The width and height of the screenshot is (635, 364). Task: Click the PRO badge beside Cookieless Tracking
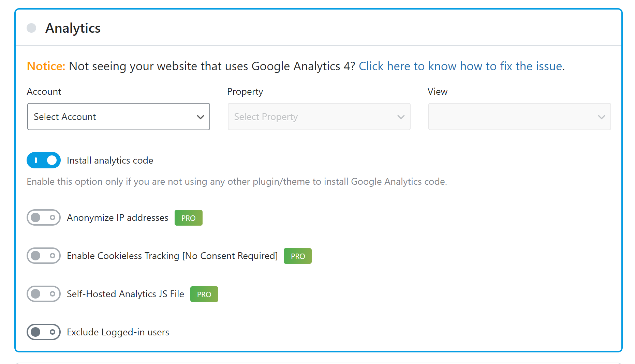pyautogui.click(x=297, y=256)
